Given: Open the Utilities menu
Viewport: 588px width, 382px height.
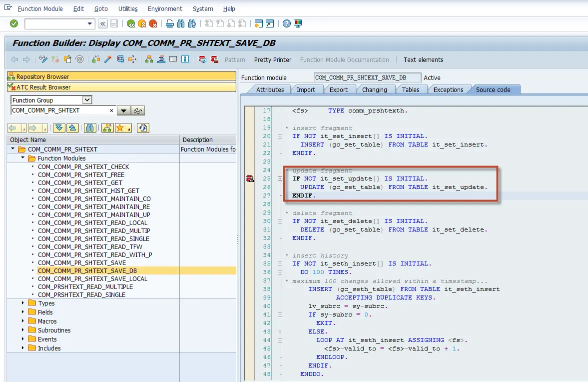Looking at the screenshot, I should pyautogui.click(x=128, y=9).
